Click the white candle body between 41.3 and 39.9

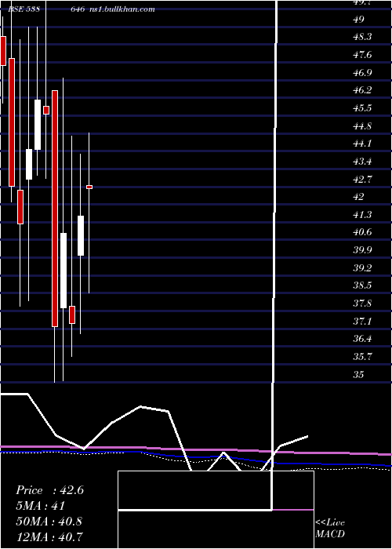tap(81, 235)
